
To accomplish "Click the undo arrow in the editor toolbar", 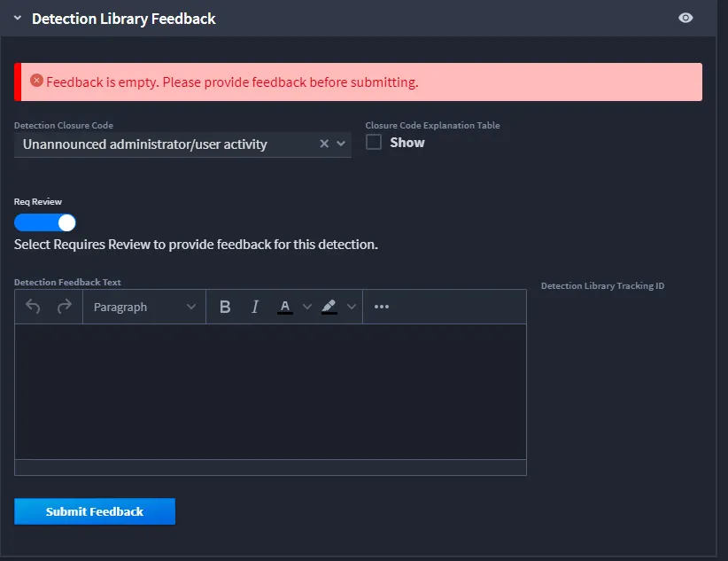I will point(33,307).
